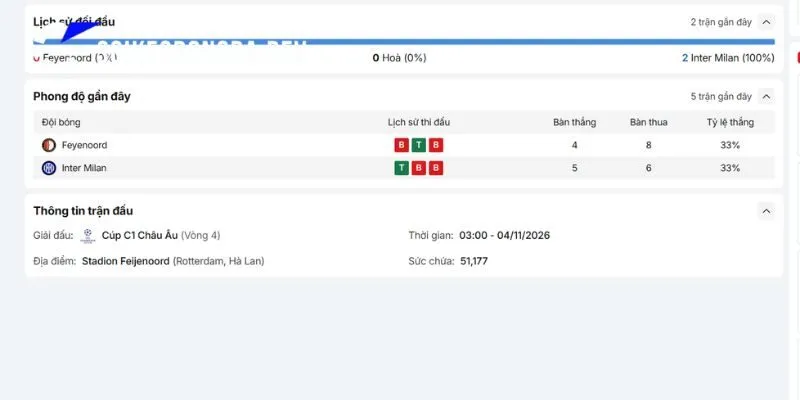Image resolution: width=800 pixels, height=400 pixels.
Task: Click Inter Milan's last red B badge
Action: click(436, 168)
